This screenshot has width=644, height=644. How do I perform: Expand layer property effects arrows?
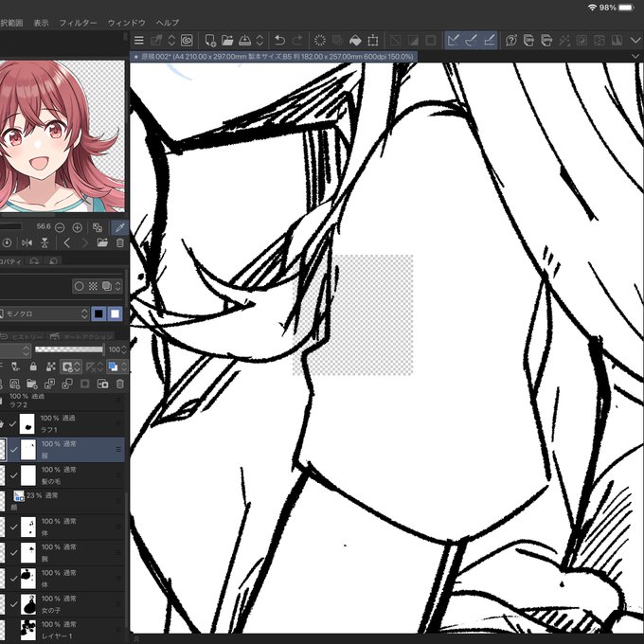click(117, 286)
